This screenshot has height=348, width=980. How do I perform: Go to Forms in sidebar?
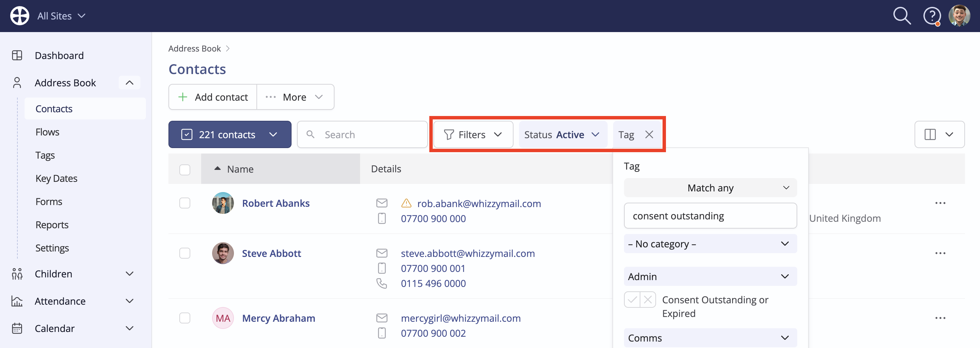coord(49,201)
